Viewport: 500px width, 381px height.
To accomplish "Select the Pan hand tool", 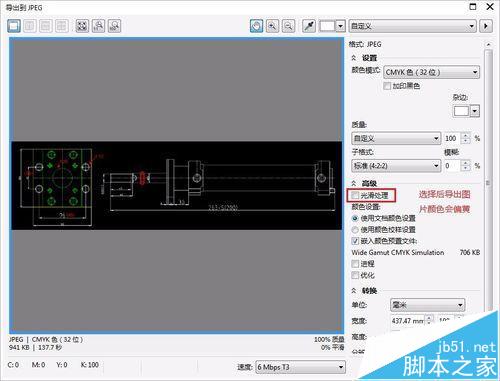I will coord(256,26).
